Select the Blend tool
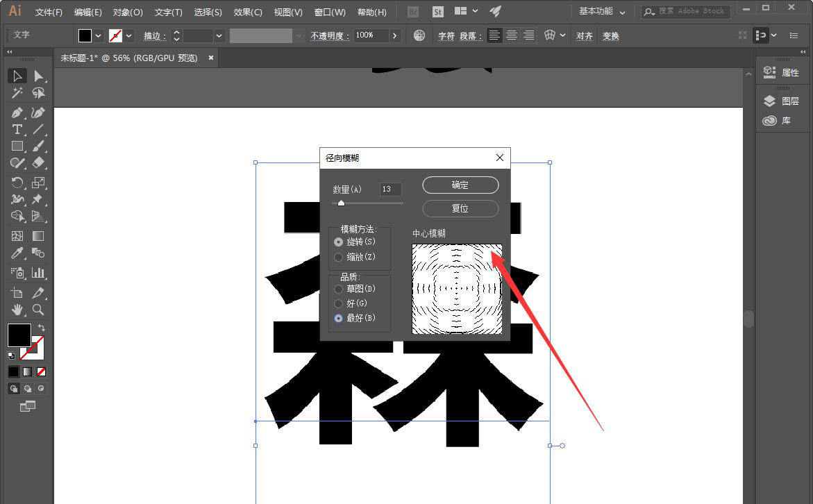 click(x=38, y=253)
